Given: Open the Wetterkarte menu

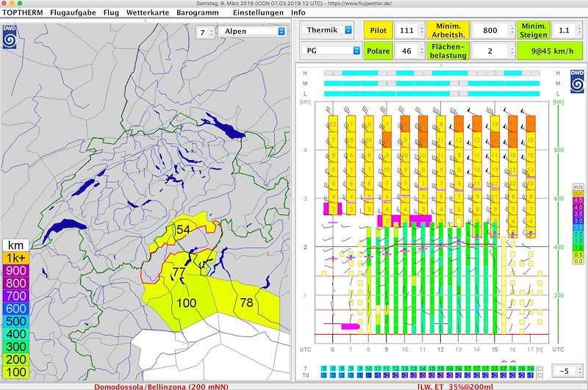Looking at the screenshot, I should tap(148, 12).
